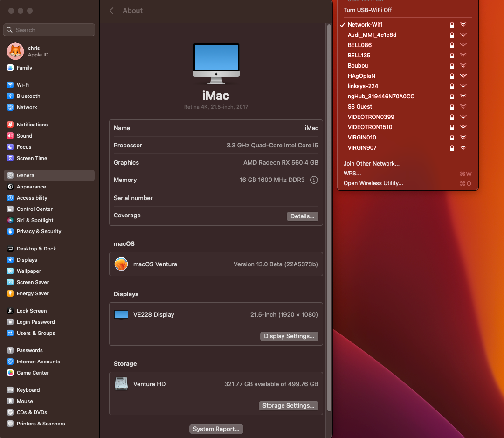Show memory details via the info icon
Screen dimensions: 504x438
coord(314,180)
